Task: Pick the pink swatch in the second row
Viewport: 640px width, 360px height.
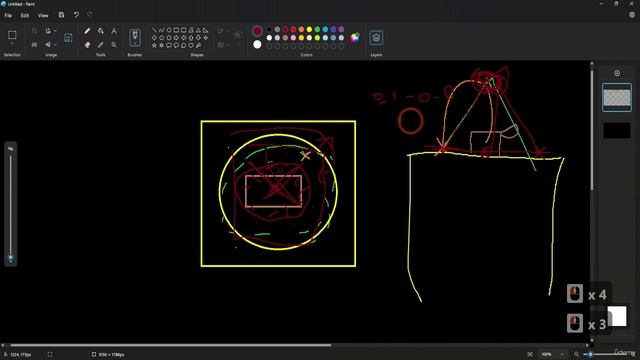Action: point(293,38)
